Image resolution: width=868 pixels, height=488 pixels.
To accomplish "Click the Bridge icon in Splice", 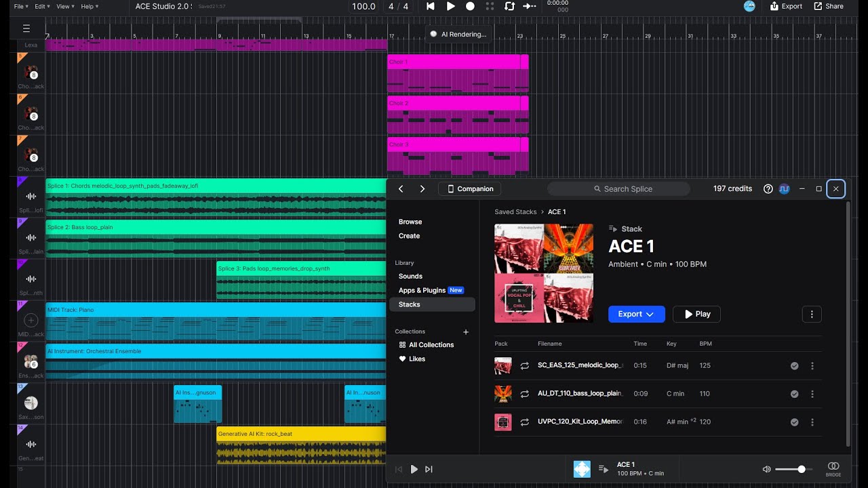I will coord(833,469).
